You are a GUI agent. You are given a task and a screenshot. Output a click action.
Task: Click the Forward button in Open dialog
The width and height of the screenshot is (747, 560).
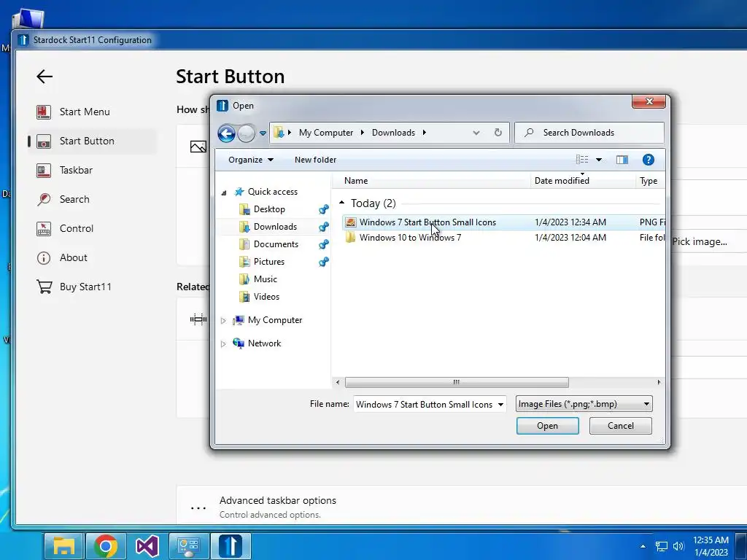point(246,133)
